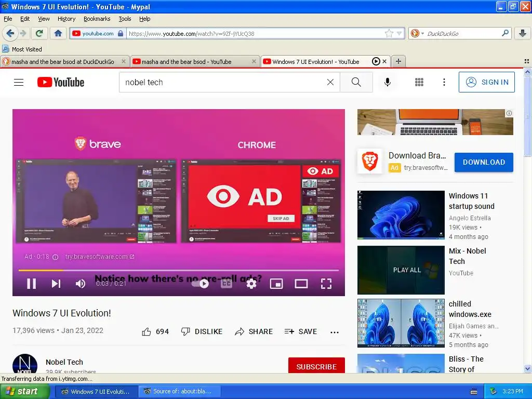Screen dimensions: 532x399
Task: Skip to the next video
Action: pos(56,284)
